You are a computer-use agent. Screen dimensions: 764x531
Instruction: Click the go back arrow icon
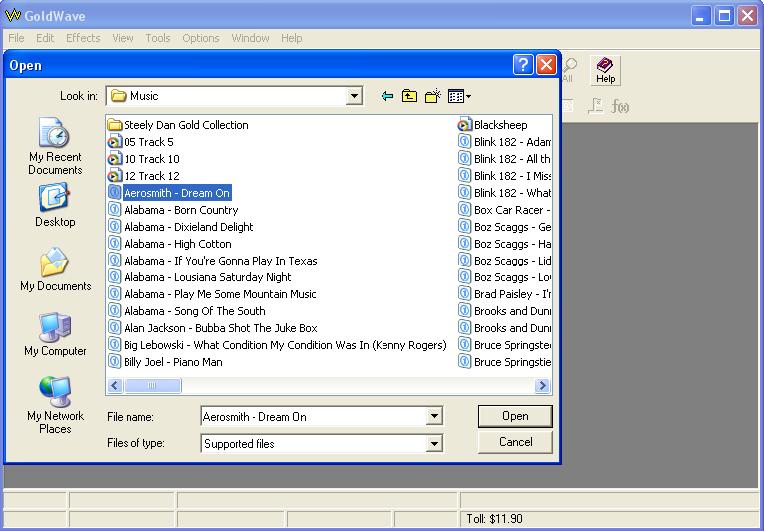[387, 96]
